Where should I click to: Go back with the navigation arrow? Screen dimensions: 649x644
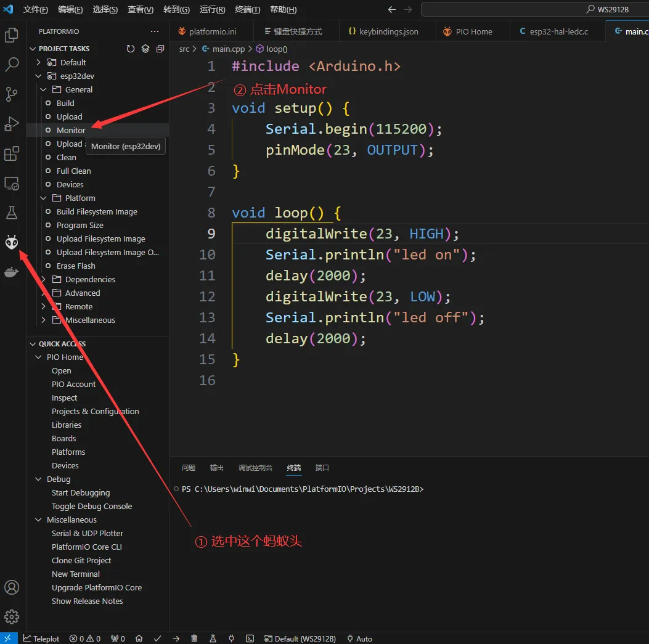[x=391, y=9]
